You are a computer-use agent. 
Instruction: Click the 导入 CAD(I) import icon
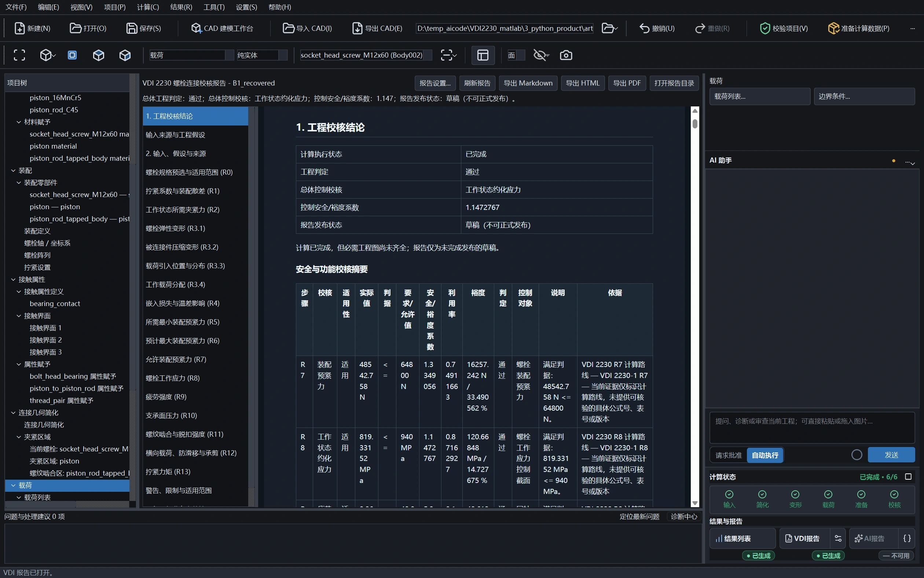pos(288,28)
